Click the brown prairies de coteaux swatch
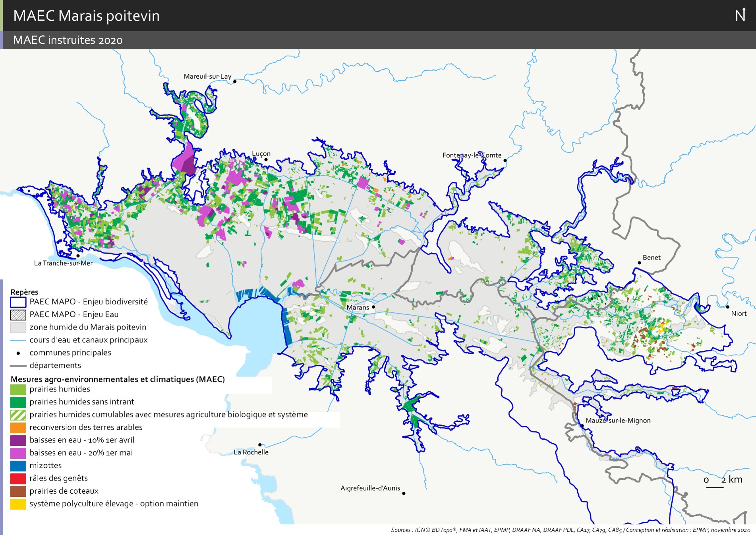 click(x=18, y=491)
